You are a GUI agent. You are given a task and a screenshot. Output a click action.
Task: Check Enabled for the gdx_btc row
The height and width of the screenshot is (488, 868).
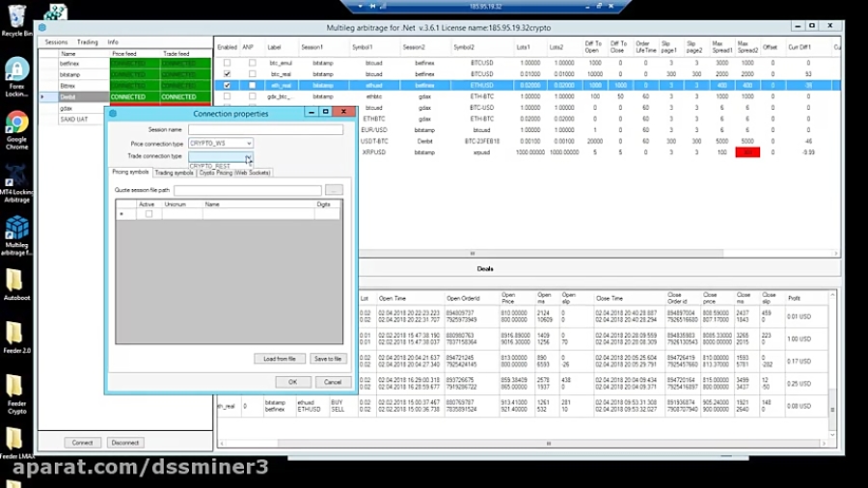pyautogui.click(x=227, y=96)
